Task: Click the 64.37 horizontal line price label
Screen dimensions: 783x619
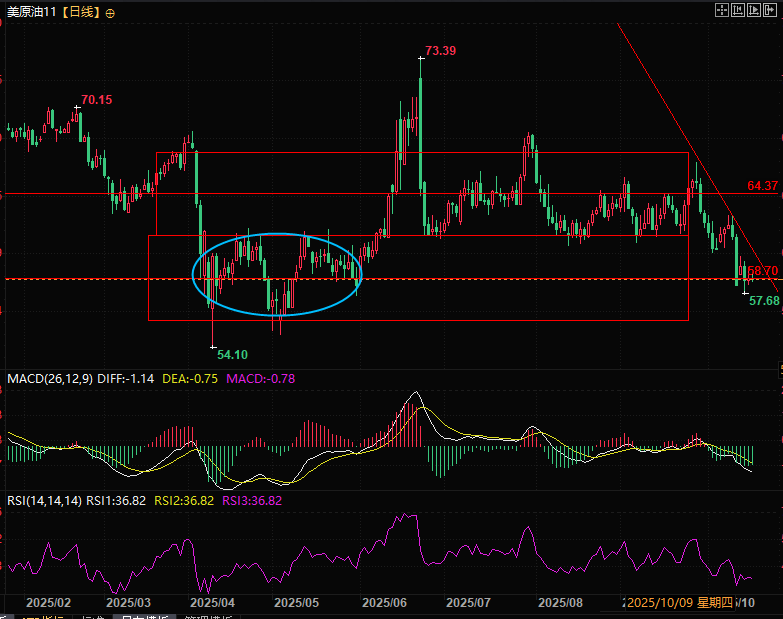Action: tap(762, 186)
